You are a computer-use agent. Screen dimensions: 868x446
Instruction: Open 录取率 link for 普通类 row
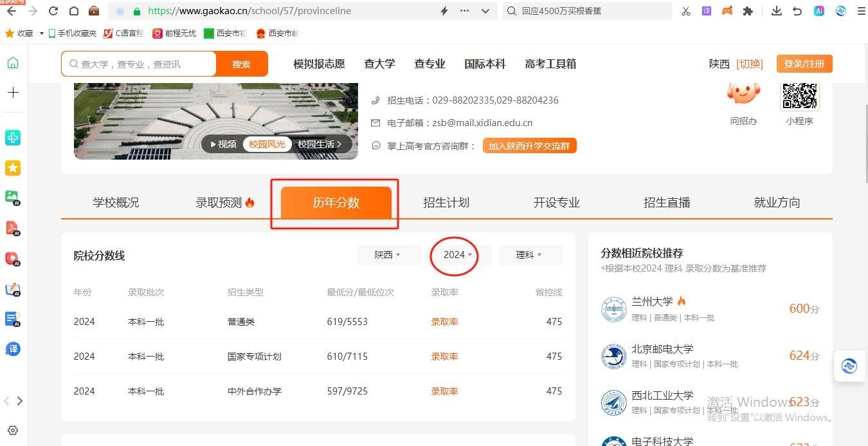click(444, 322)
